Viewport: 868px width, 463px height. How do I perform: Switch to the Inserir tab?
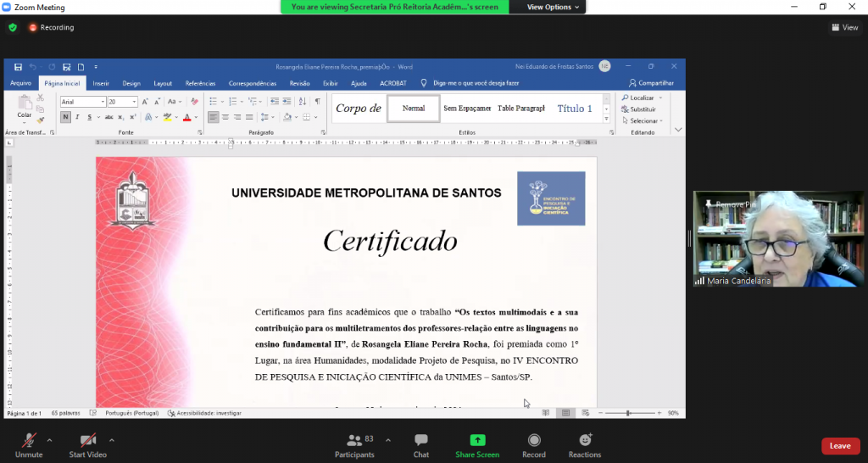click(101, 84)
